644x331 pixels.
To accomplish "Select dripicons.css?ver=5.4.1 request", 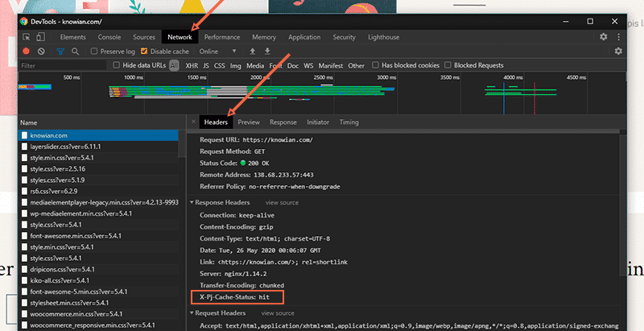I will 98,270.
